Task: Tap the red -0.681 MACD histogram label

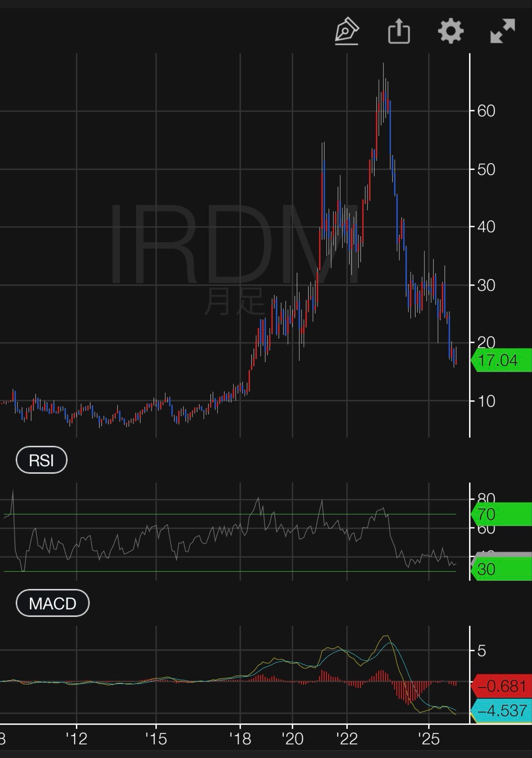Action: 501,686
